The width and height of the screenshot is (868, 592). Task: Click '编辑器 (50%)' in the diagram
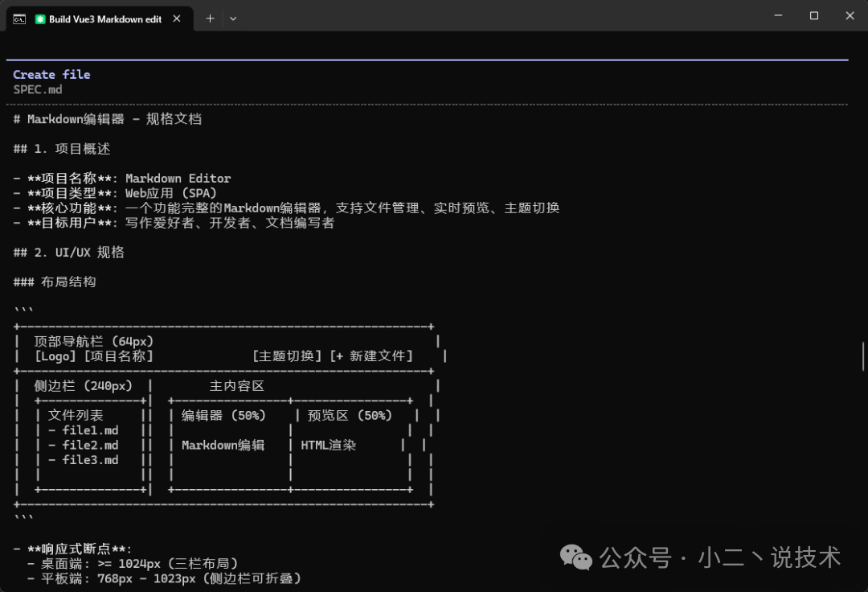tap(223, 415)
